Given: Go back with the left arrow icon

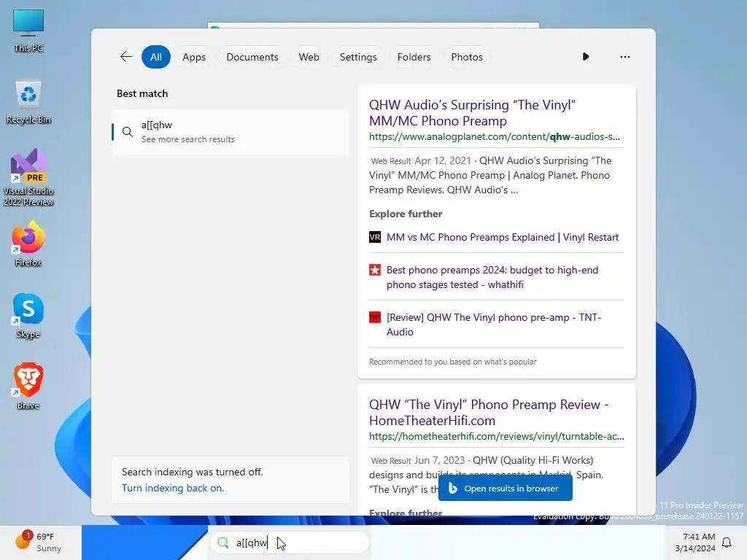Looking at the screenshot, I should 125,57.
